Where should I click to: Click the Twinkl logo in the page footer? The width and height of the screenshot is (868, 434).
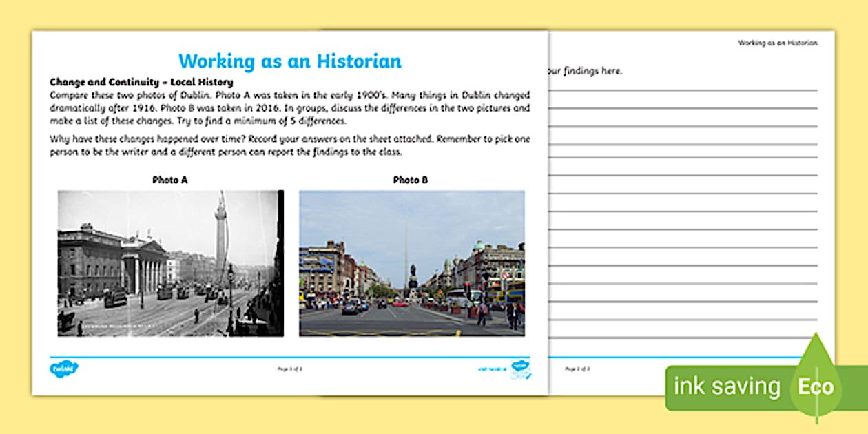pyautogui.click(x=64, y=369)
